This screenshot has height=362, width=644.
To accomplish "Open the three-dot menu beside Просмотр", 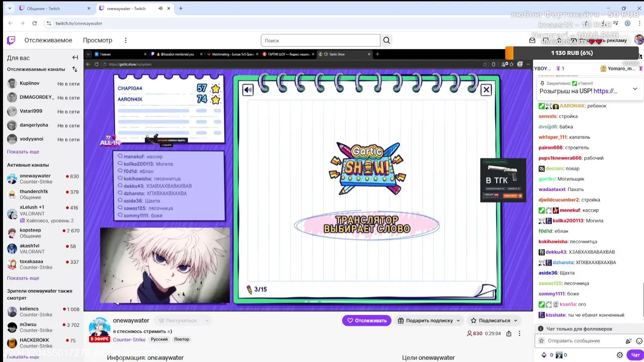I will [126, 40].
